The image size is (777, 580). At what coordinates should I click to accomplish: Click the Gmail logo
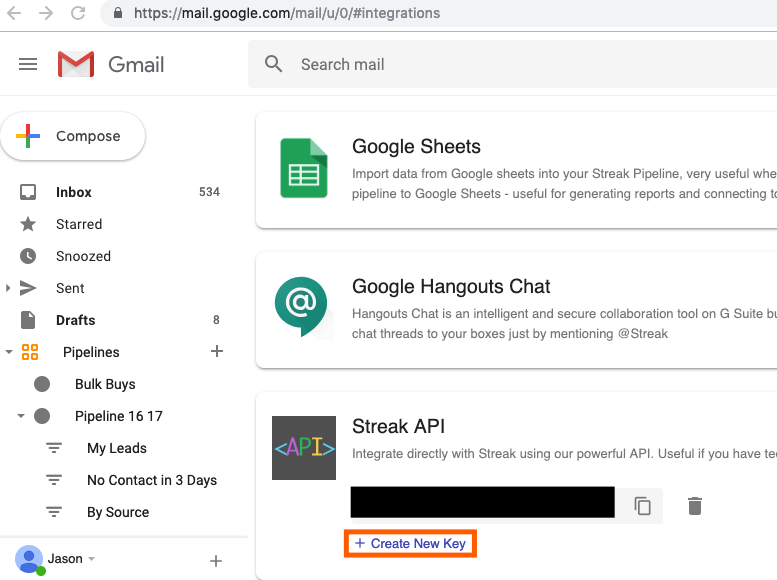[110, 64]
